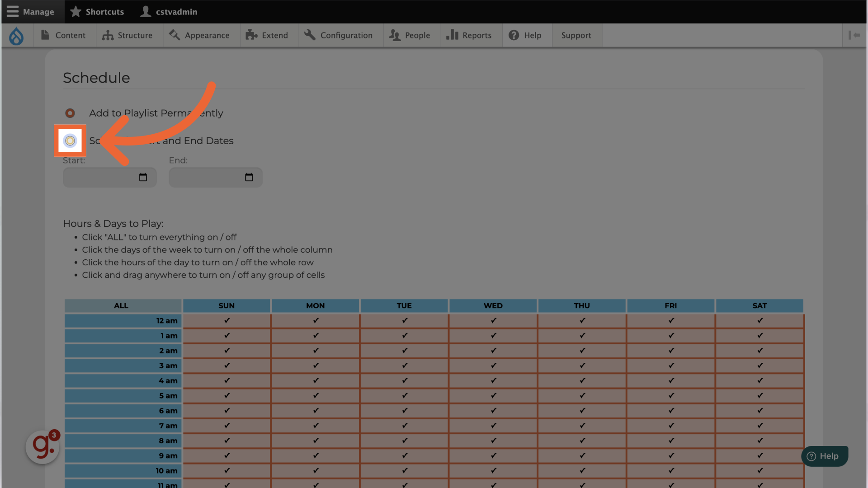The image size is (868, 488).
Task: Click the green Help button
Action: click(x=824, y=456)
